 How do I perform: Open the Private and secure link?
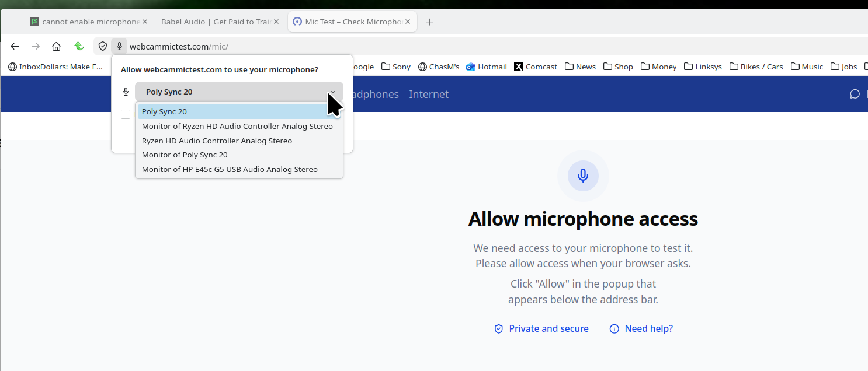pyautogui.click(x=541, y=328)
